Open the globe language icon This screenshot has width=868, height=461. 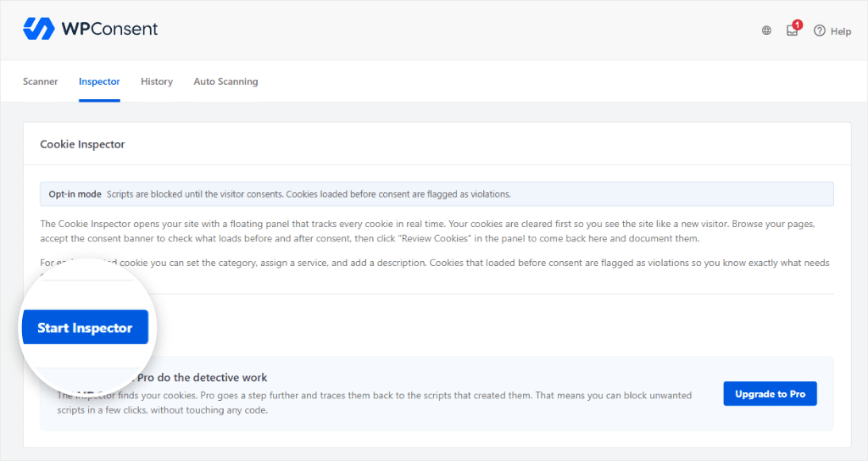pos(766,31)
